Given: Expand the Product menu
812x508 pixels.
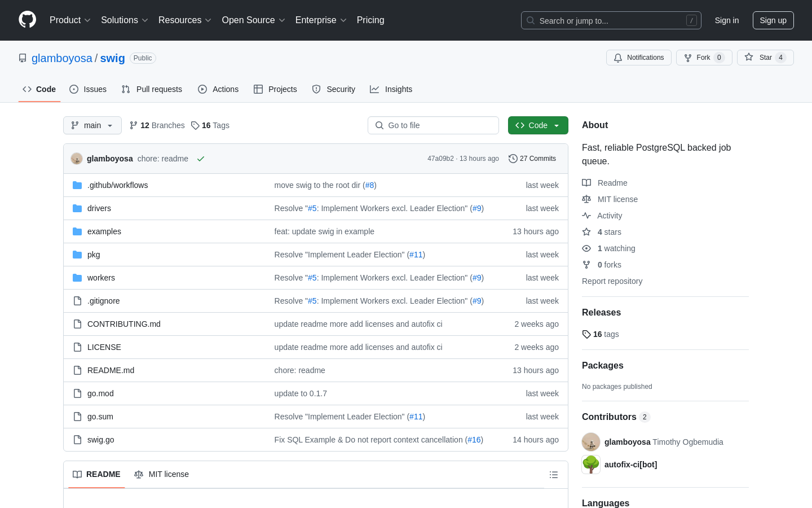Looking at the screenshot, I should (x=70, y=20).
